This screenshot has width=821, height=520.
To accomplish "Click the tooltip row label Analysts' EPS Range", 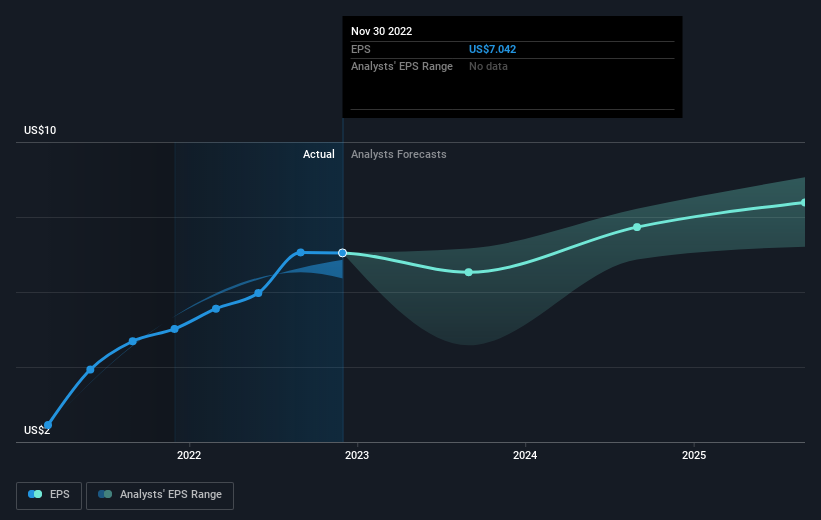I will coord(402,67).
